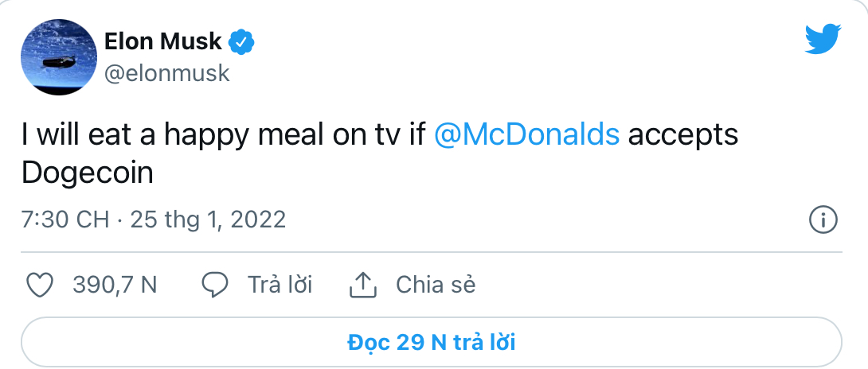Screen dimensions: 868x369
Task: Click the Elon Musk display name
Action: (x=163, y=41)
